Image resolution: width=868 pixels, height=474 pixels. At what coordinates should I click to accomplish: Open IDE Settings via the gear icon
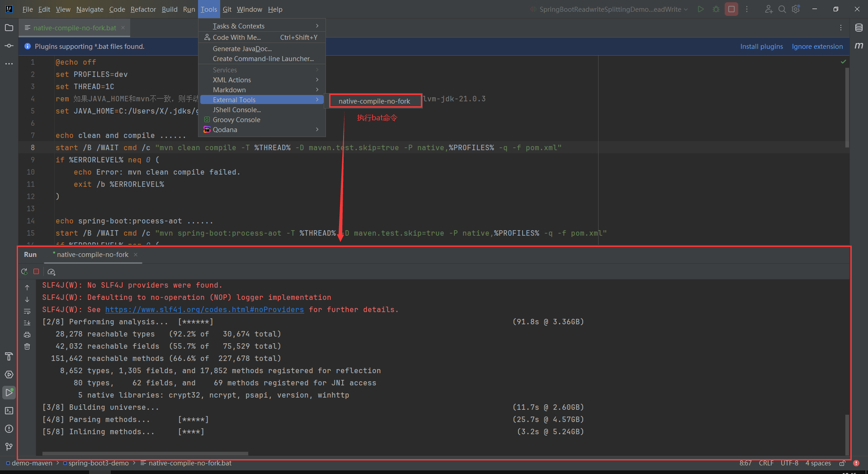pos(796,9)
